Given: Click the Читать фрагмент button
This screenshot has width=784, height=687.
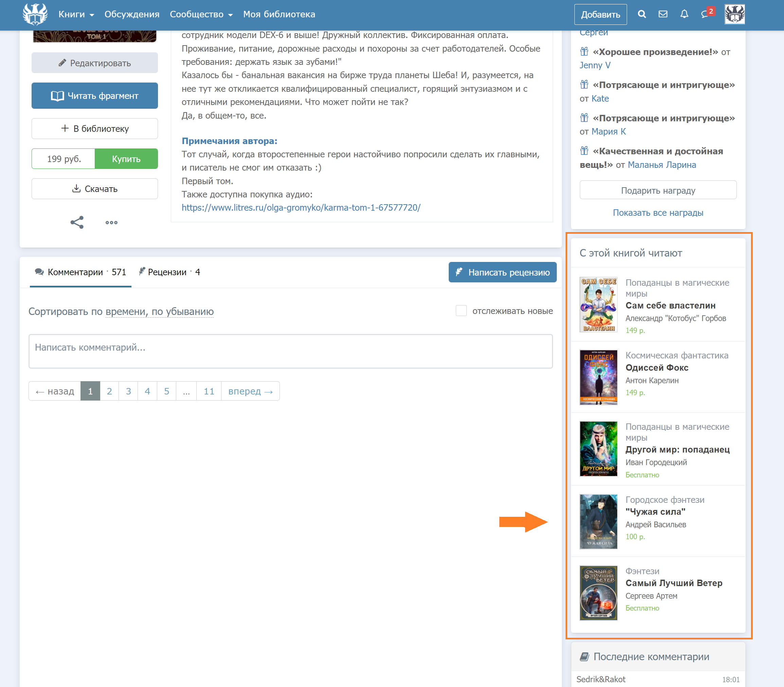Looking at the screenshot, I should coord(95,95).
